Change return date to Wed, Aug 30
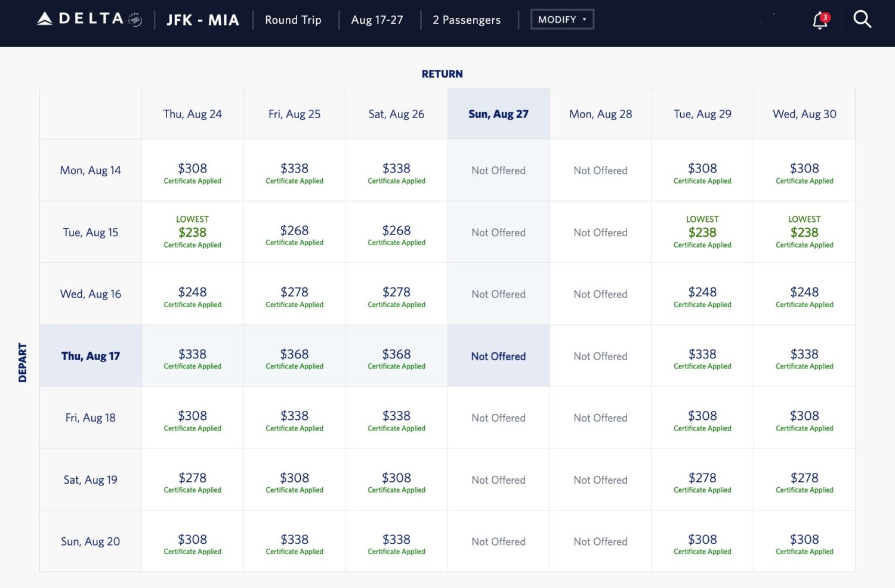 [804, 113]
